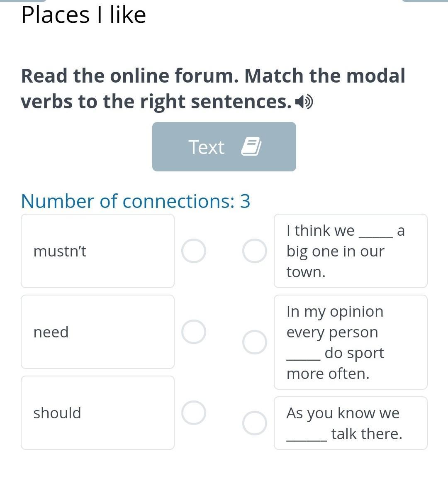448x481 pixels.
Task: Click the "need" modal verb card
Action: pos(97,332)
